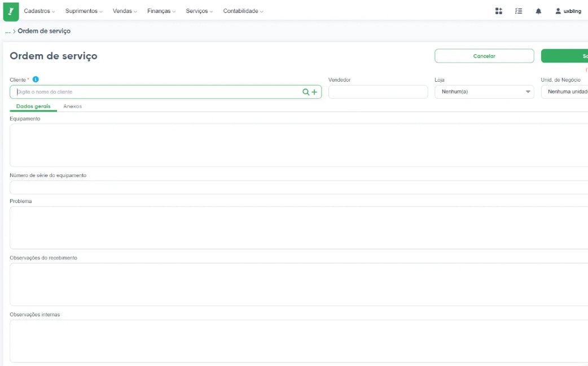This screenshot has width=588, height=366.
Task: Open the Unid. de Negócio dropdown
Action: tap(564, 92)
